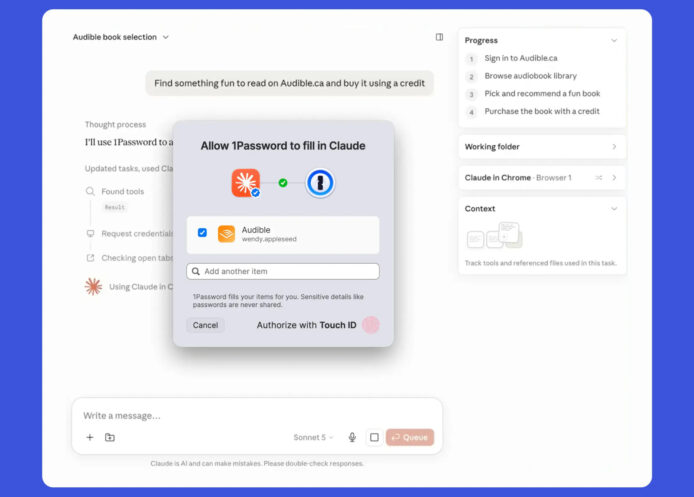This screenshot has width=694, height=497.
Task: Open the Result tag under Found tools
Action: pyautogui.click(x=115, y=207)
